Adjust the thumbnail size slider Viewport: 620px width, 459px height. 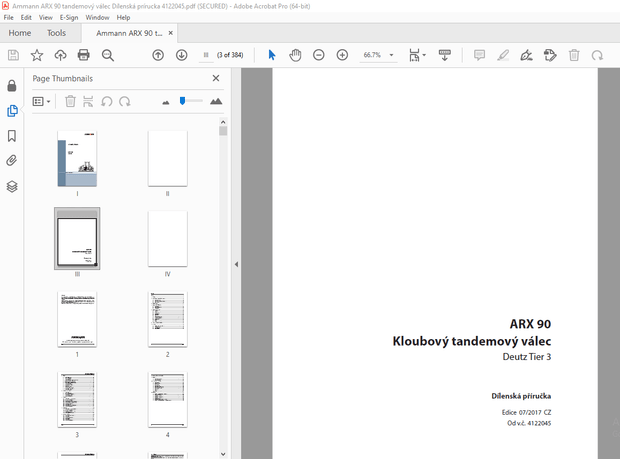(x=182, y=101)
